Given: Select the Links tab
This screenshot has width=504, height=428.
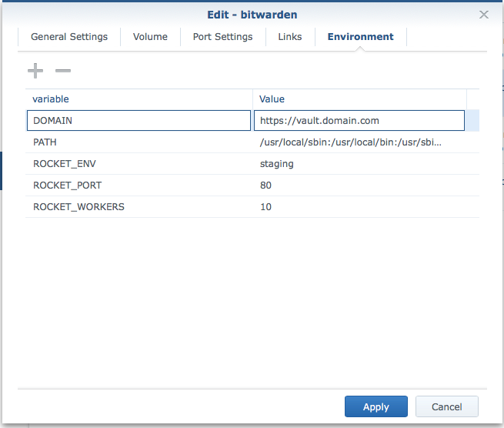Looking at the screenshot, I should coord(290,37).
